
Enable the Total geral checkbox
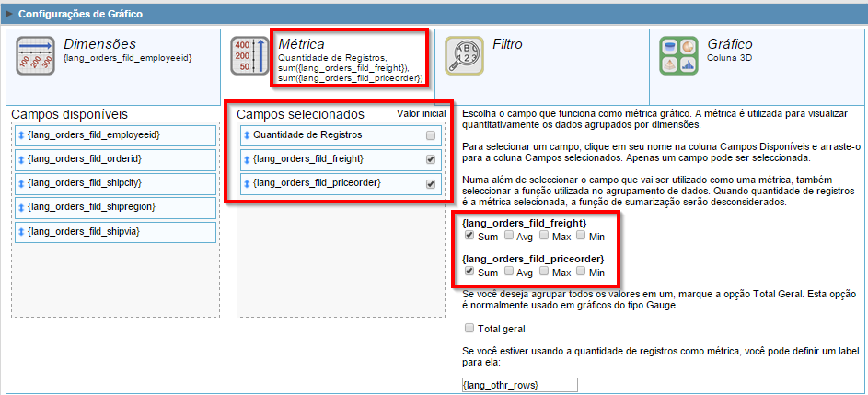(470, 329)
